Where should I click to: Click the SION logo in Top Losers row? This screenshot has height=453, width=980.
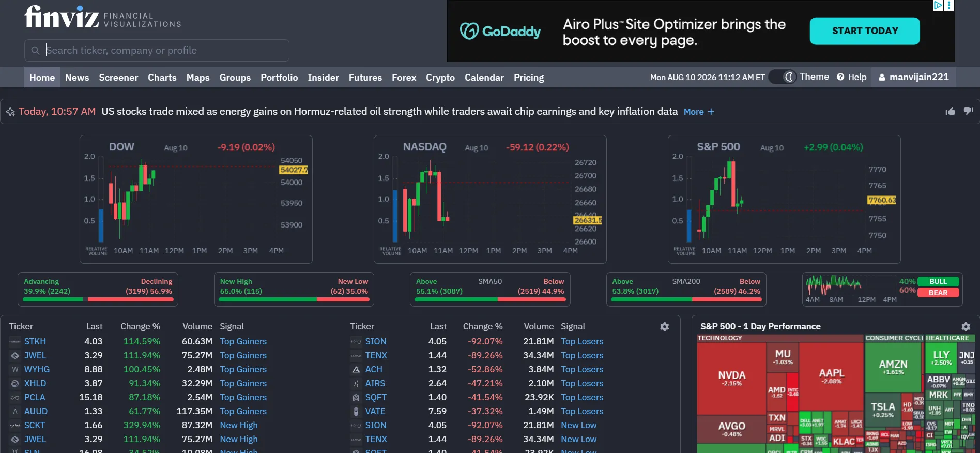(356, 342)
